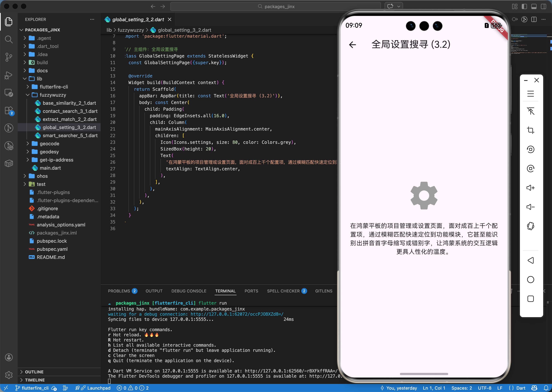The image size is (552, 392).
Task: Click the emulator rotate screen icon
Action: click(x=530, y=226)
